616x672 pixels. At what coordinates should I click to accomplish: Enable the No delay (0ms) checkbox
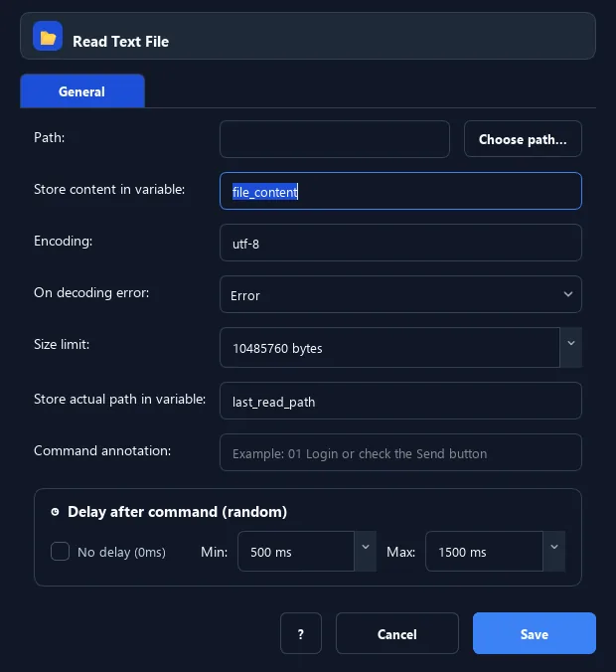(60, 551)
